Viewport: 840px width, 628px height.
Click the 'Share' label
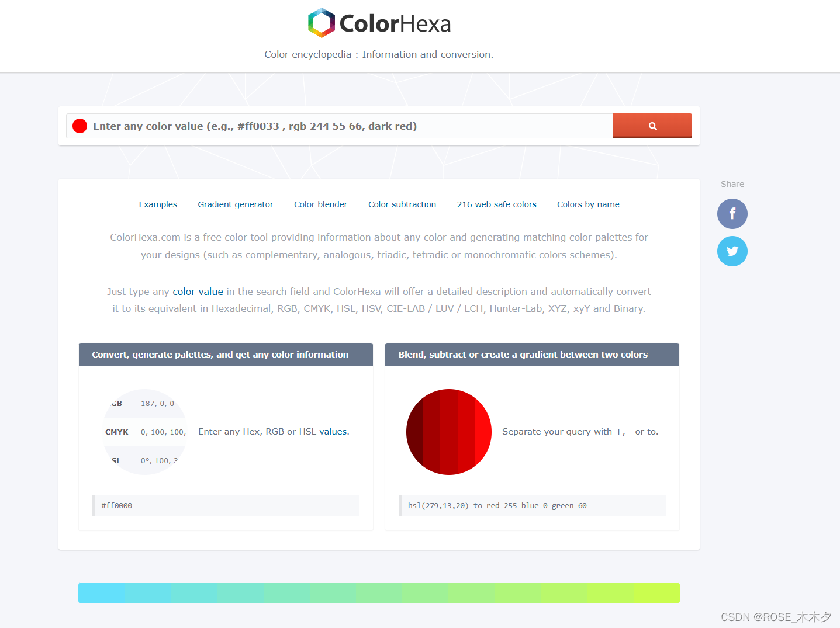(732, 184)
